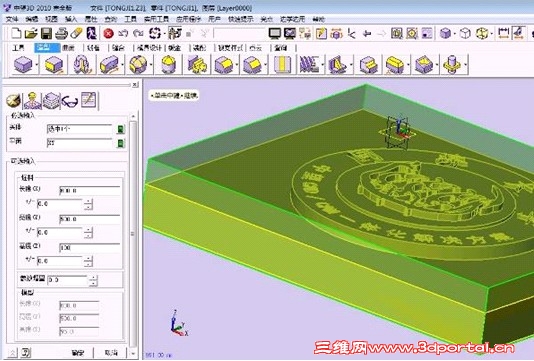Viewport: 534px width, 361px height.
Task: Select the purple block primitive feature
Action: [x=23, y=65]
